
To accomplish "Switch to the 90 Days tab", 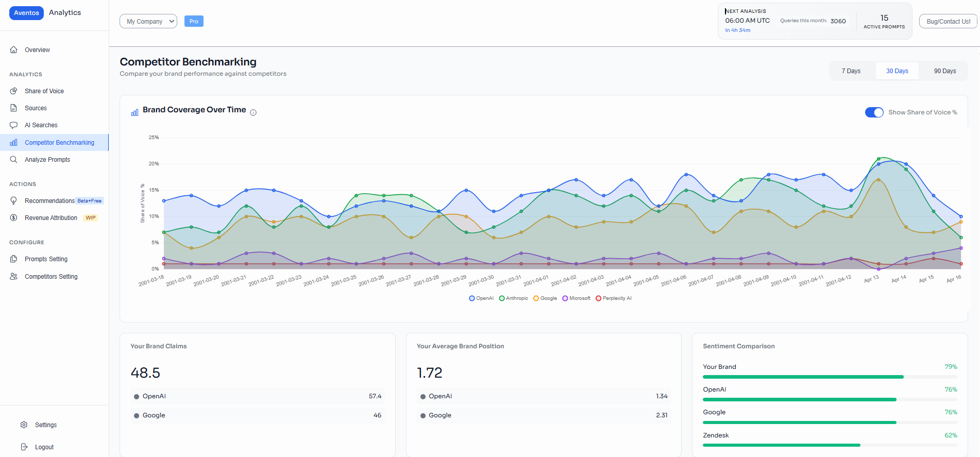I will click(x=945, y=71).
